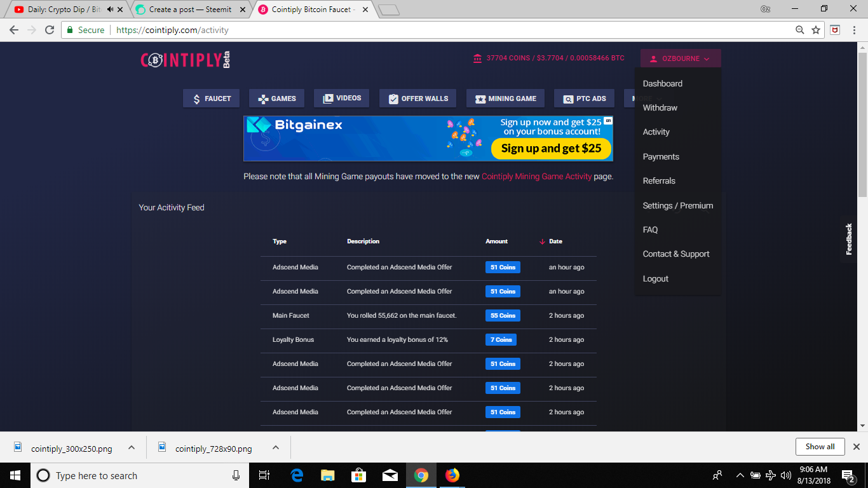Image resolution: width=868 pixels, height=488 pixels.
Task: Open a new browser tab
Action: [388, 10]
